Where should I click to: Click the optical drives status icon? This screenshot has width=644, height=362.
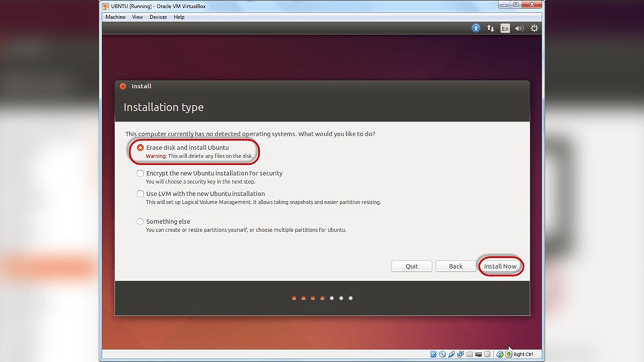click(442, 354)
